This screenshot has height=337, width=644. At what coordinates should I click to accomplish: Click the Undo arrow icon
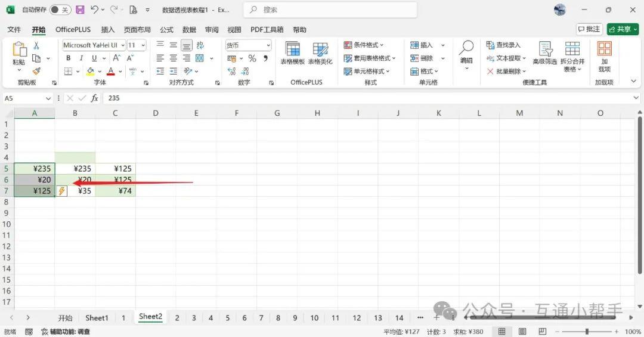94,10
